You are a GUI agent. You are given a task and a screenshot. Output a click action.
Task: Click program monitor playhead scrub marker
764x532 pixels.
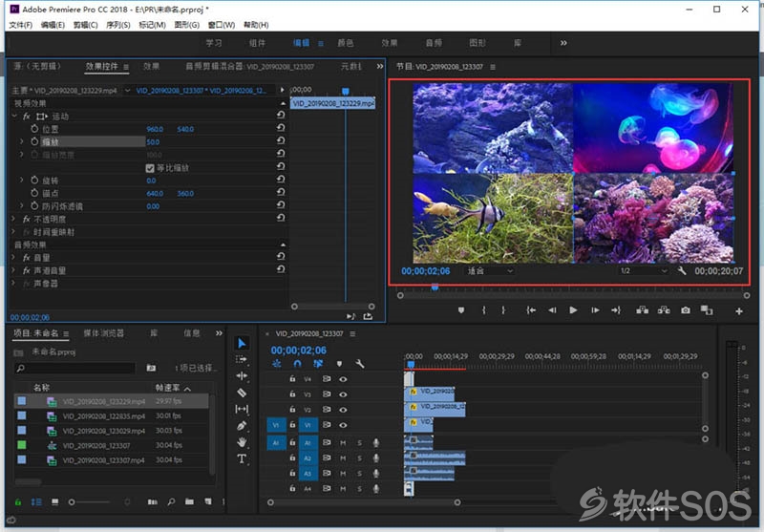tap(435, 287)
